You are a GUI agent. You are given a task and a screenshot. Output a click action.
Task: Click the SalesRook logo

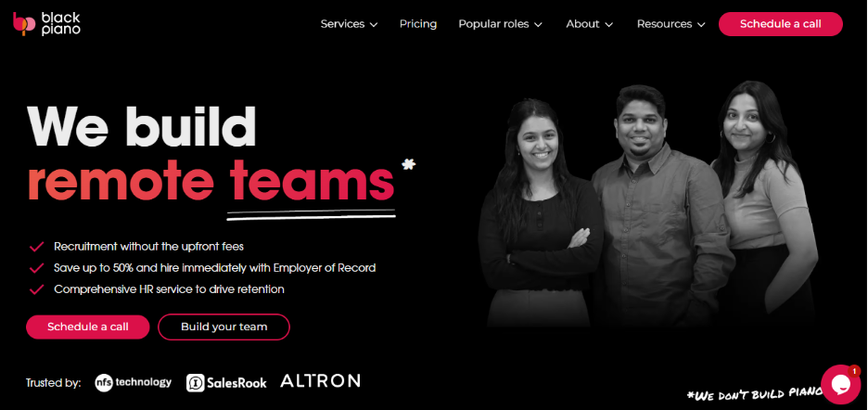[226, 382]
